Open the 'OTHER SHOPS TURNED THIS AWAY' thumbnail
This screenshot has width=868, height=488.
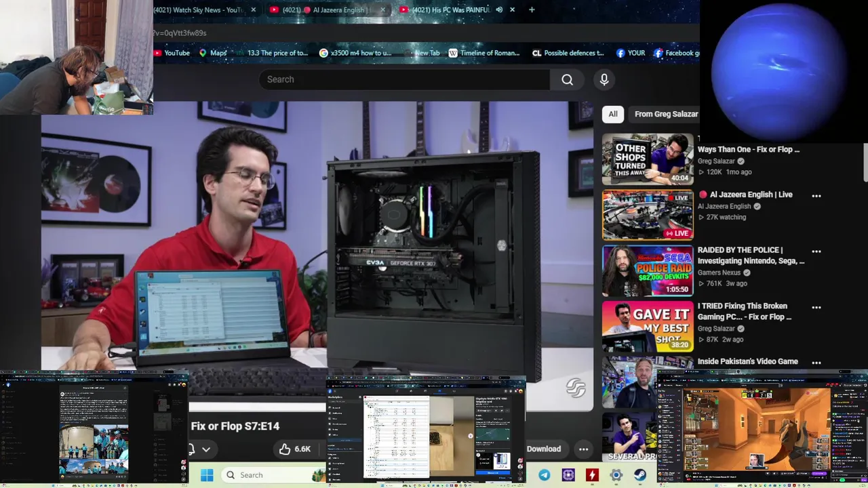click(x=648, y=159)
